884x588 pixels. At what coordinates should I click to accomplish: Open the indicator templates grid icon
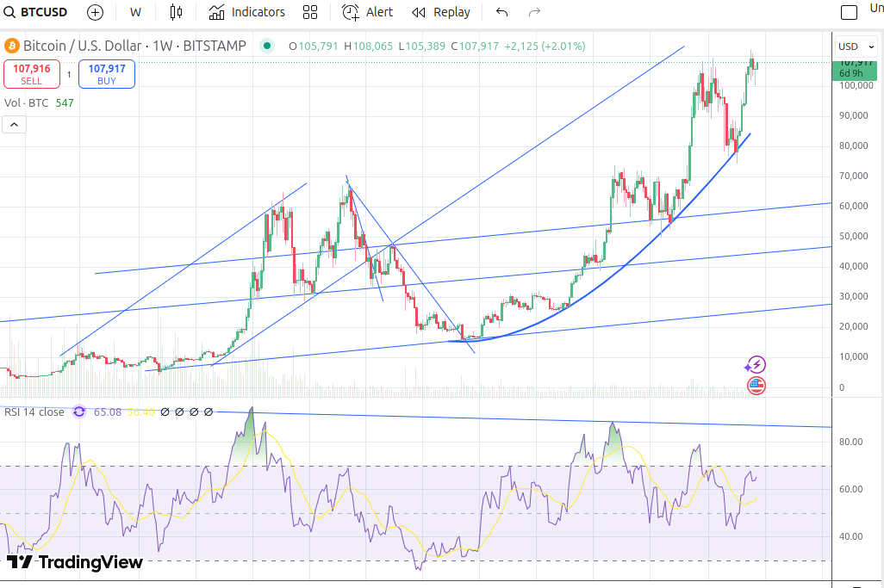click(310, 12)
